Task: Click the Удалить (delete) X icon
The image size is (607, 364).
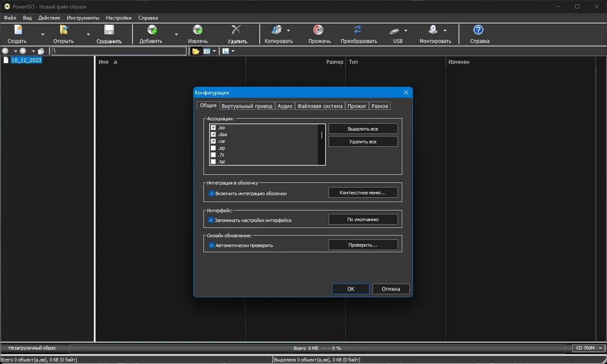Action: pyautogui.click(x=236, y=30)
